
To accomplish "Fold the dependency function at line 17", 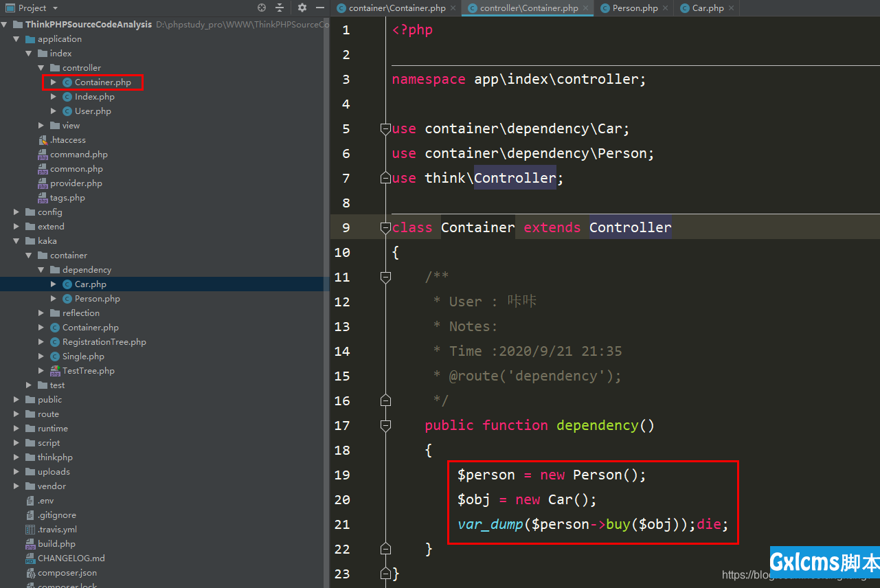I will pyautogui.click(x=385, y=425).
